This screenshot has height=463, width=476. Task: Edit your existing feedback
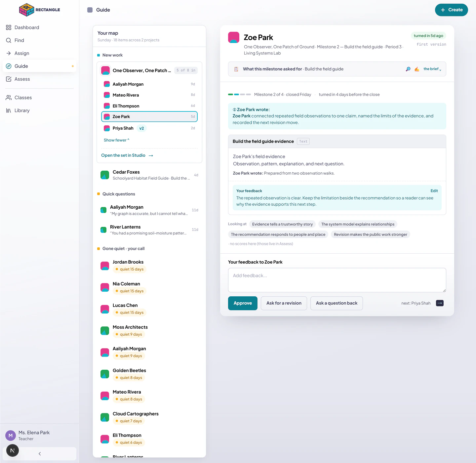pos(434,191)
